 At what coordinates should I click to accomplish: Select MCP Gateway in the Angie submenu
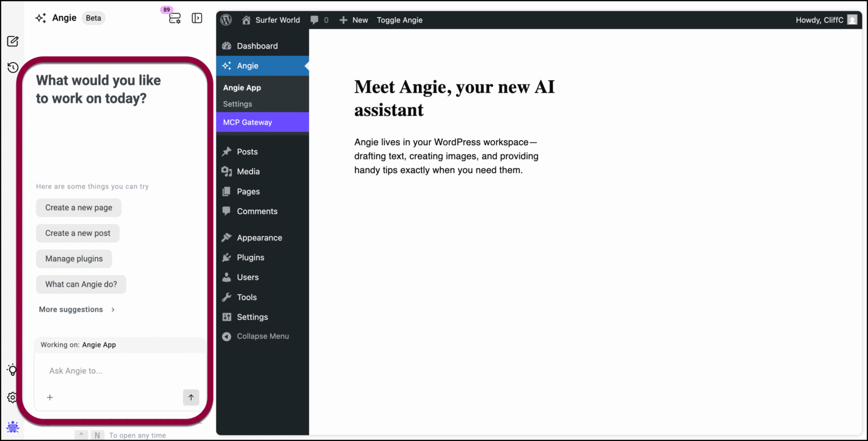248,122
